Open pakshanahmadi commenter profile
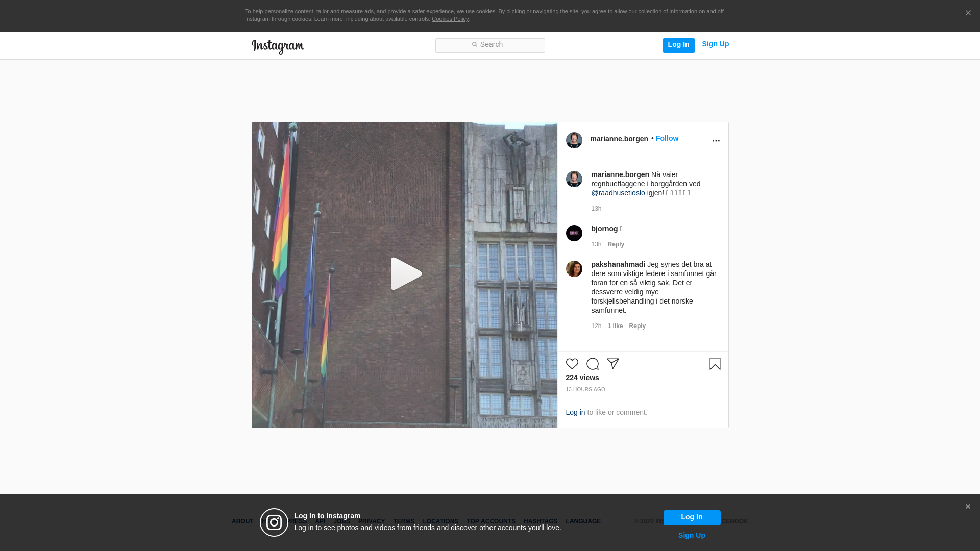Image resolution: width=980 pixels, height=551 pixels. click(618, 264)
